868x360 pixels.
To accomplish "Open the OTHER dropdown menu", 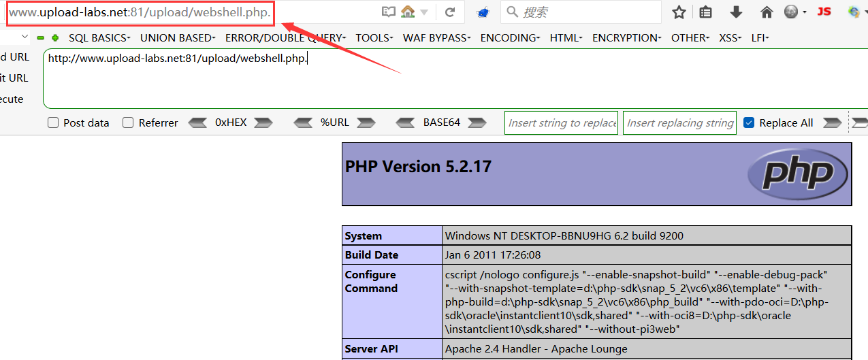I will click(x=690, y=38).
